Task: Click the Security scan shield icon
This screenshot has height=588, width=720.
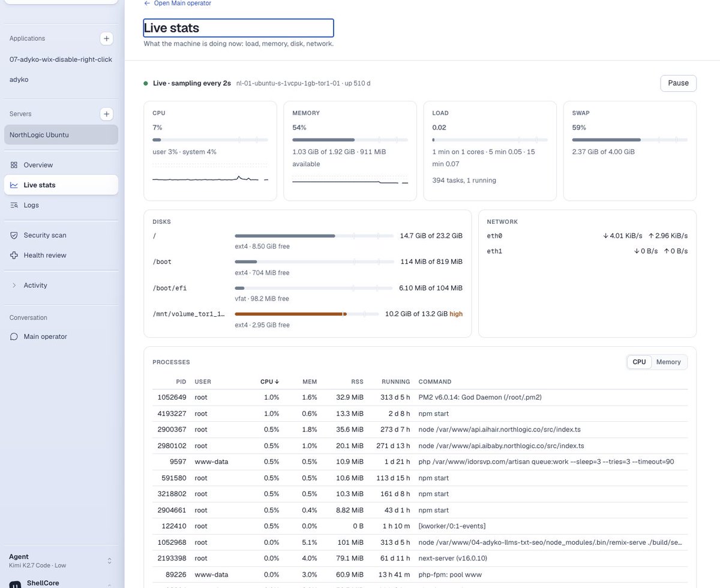Action: tap(14, 235)
